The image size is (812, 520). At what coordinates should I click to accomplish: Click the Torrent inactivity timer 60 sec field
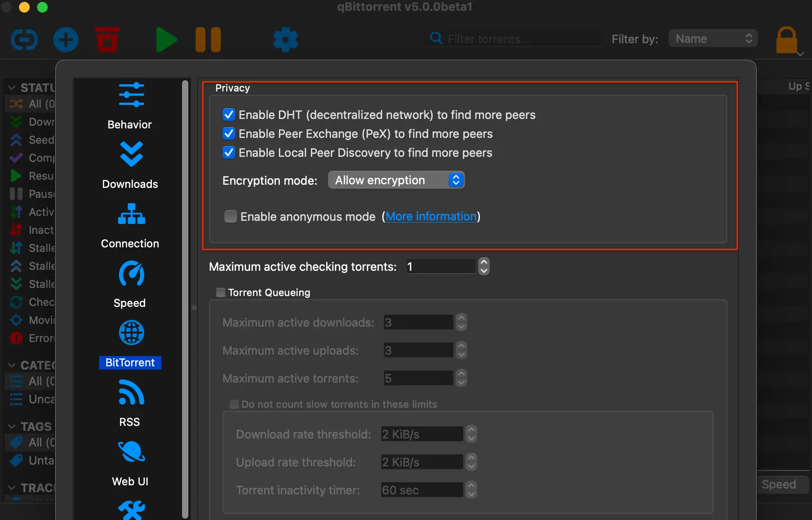(x=422, y=490)
